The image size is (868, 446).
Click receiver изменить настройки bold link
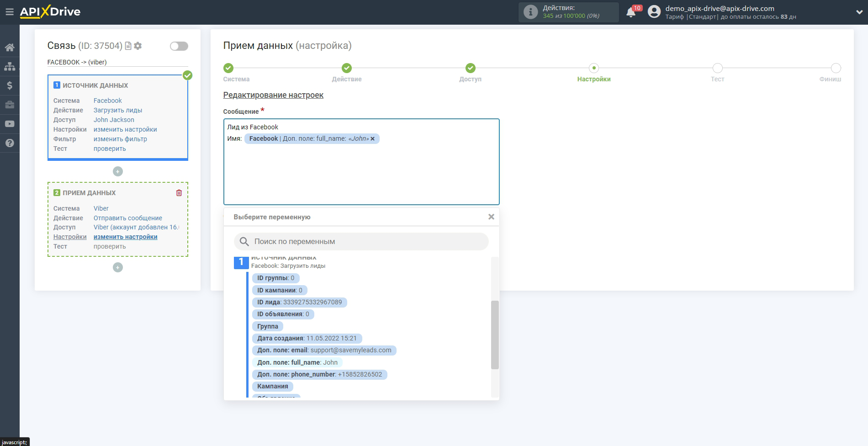point(126,237)
